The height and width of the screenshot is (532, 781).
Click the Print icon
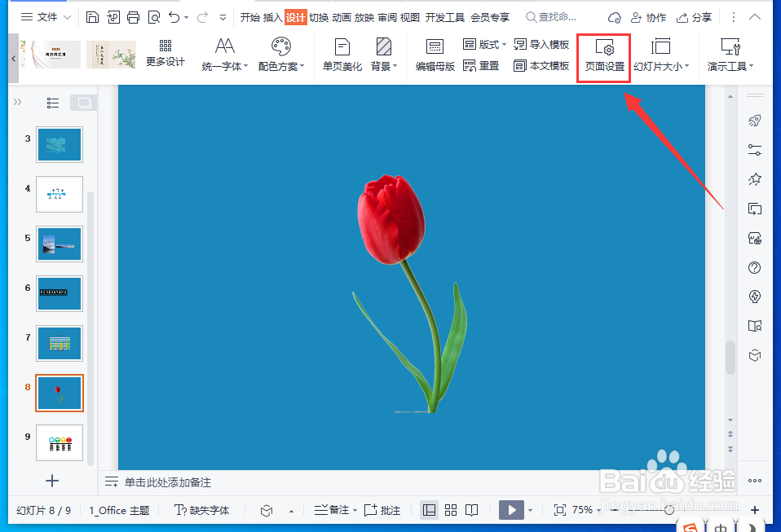click(x=134, y=17)
